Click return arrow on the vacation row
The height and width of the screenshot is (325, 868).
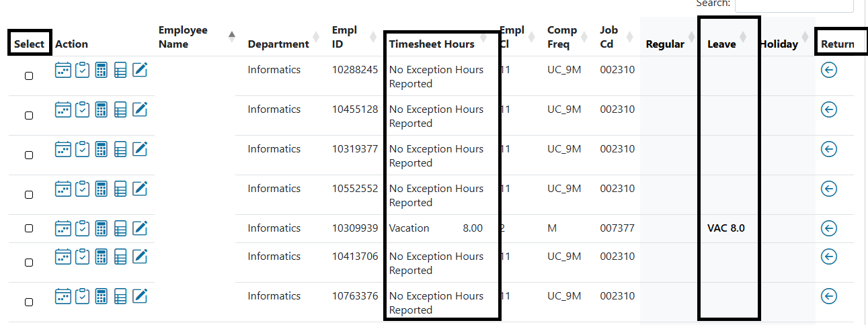click(x=829, y=228)
